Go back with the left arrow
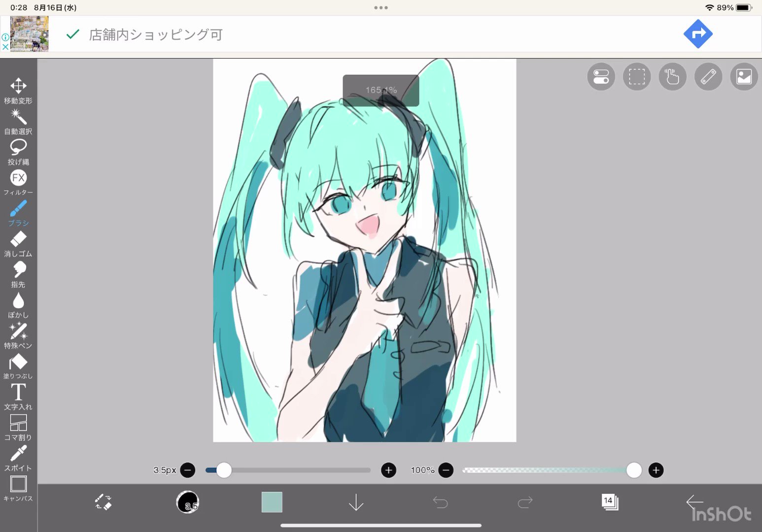The width and height of the screenshot is (762, 532). tap(694, 502)
